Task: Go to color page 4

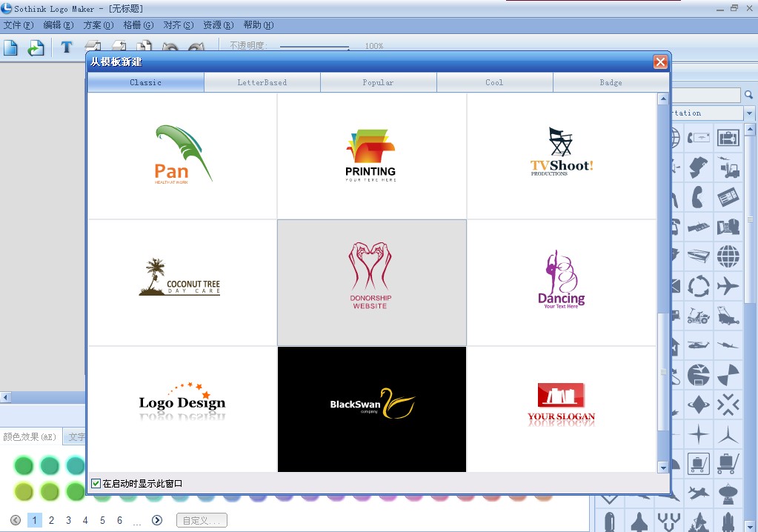Action: [85, 520]
